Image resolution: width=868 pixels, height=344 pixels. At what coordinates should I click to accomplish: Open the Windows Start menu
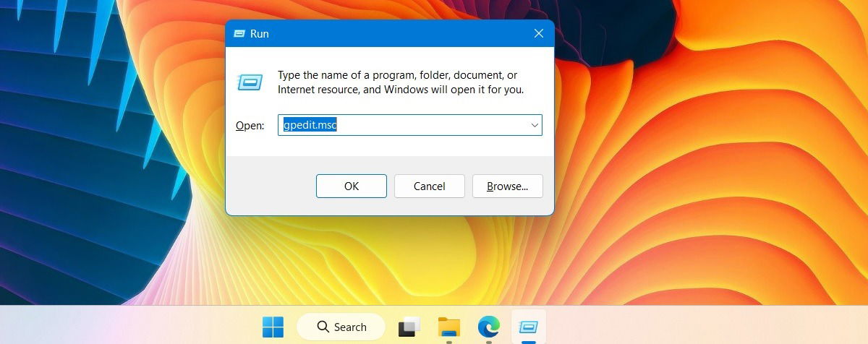pyautogui.click(x=273, y=327)
